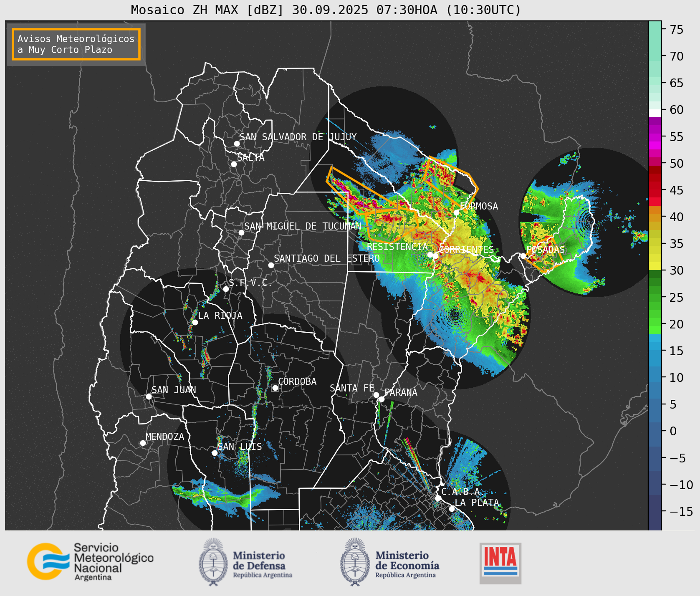Click the FORMOSA label text

tap(479, 206)
